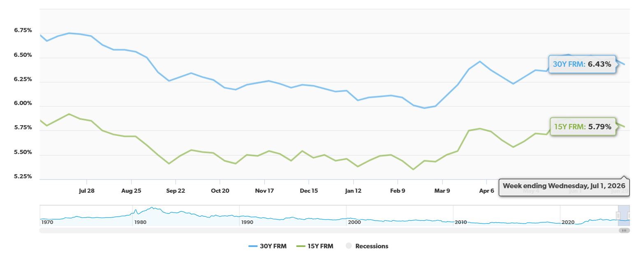Click the 1980 label in the navigator
Image resolution: width=644 pixels, height=266 pixels.
[x=140, y=222]
